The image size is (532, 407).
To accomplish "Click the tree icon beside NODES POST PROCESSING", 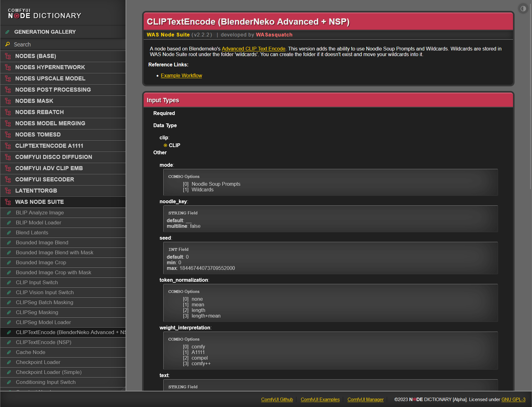I will (8, 90).
